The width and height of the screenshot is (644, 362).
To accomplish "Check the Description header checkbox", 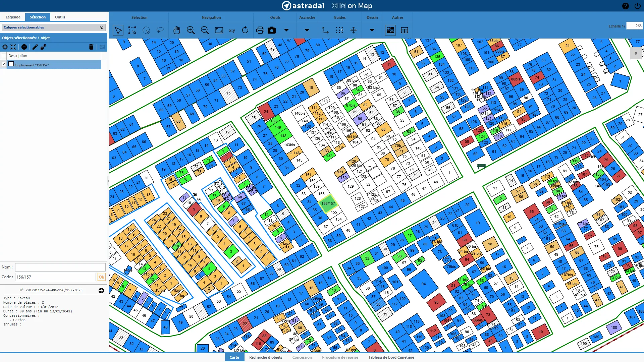I will tap(4, 56).
